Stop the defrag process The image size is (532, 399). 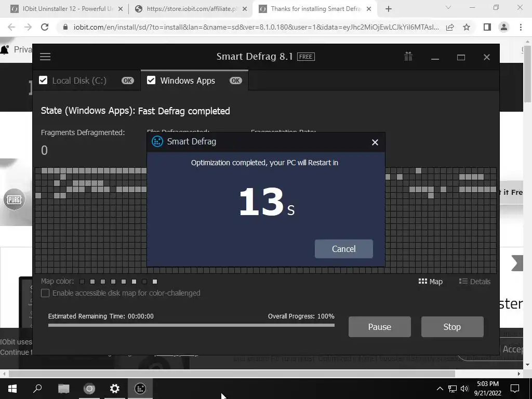tap(453, 327)
